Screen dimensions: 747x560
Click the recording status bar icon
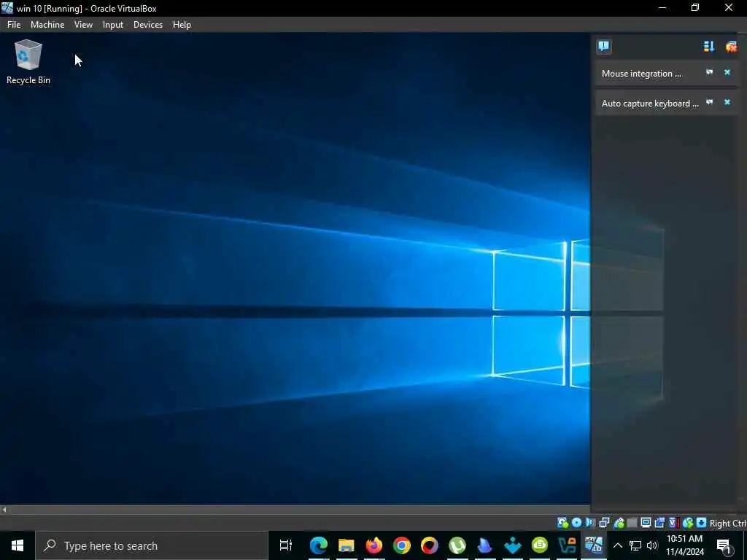[659, 523]
